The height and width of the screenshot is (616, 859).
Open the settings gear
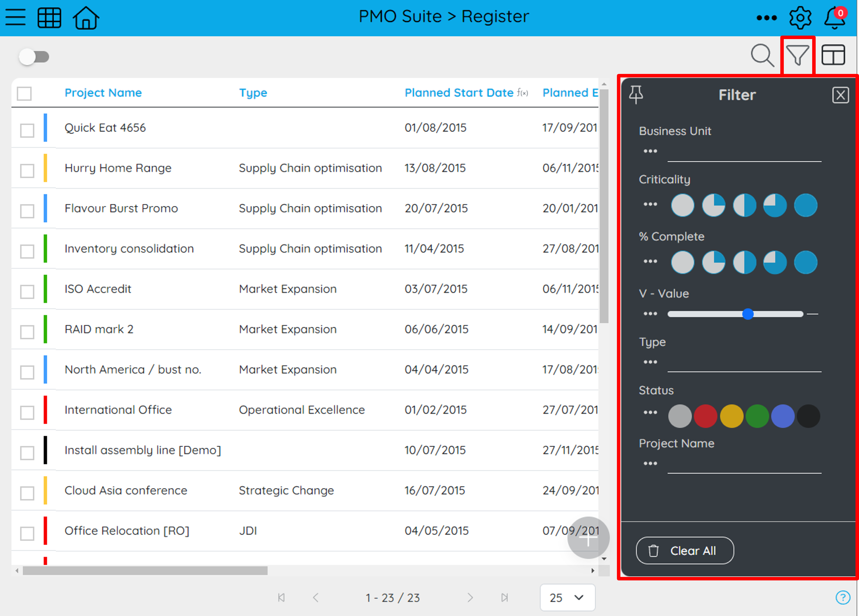(x=800, y=18)
